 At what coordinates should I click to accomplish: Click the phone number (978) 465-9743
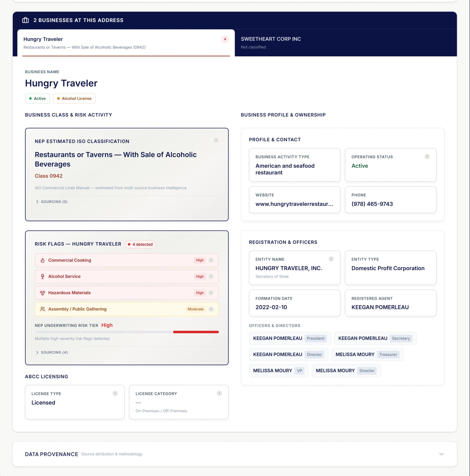[x=372, y=204]
